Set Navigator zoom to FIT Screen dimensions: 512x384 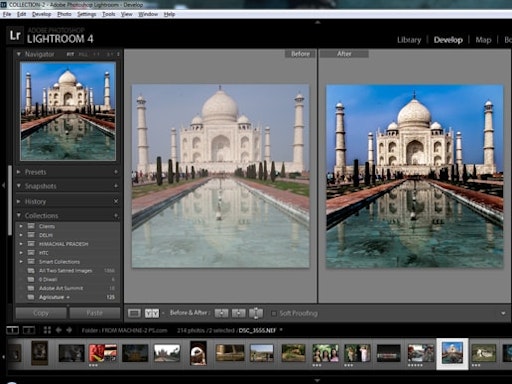[70, 54]
